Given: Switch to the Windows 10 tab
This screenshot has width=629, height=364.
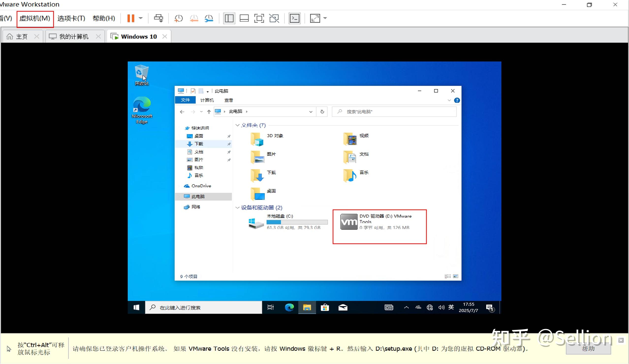Looking at the screenshot, I should [139, 36].
